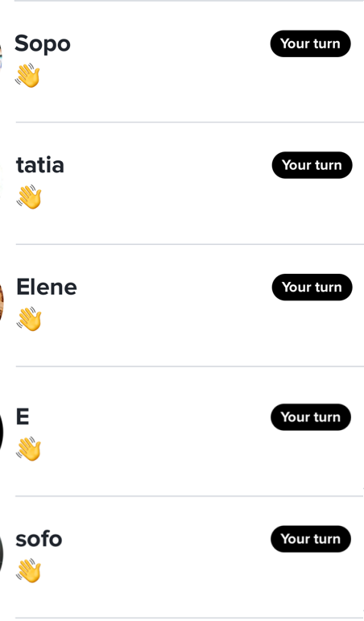
Task: Open the conversation named tatia
Action: click(182, 184)
